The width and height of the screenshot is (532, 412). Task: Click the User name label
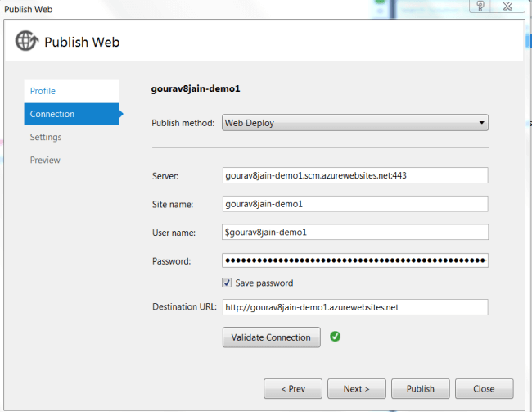click(174, 233)
